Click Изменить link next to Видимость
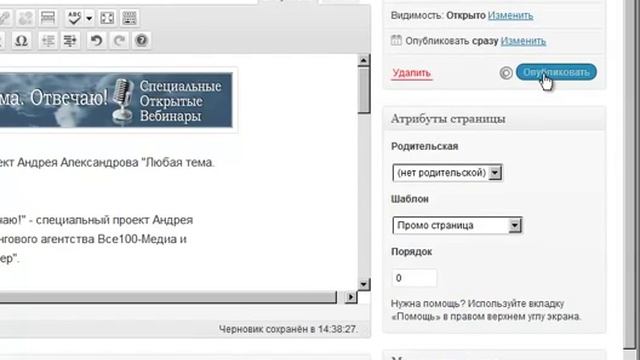This screenshot has height=360, width=640. pos(510,16)
